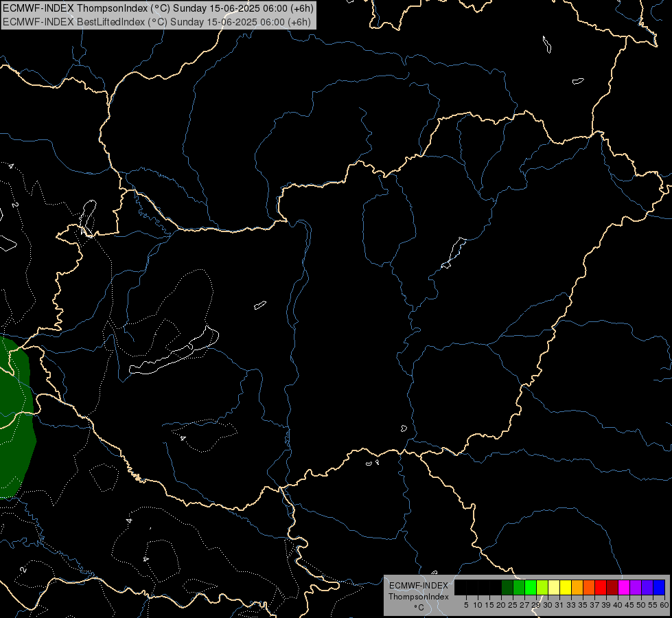Viewport: 672px width, 618px height.
Task: Click the legend scale value 60
Action: (x=664, y=605)
